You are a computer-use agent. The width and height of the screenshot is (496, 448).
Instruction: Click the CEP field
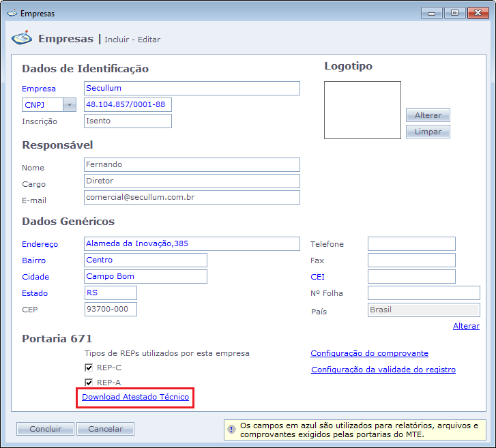[x=111, y=309]
